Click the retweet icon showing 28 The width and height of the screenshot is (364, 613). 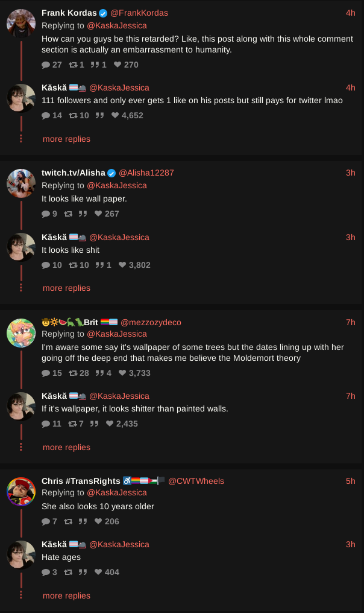73,373
